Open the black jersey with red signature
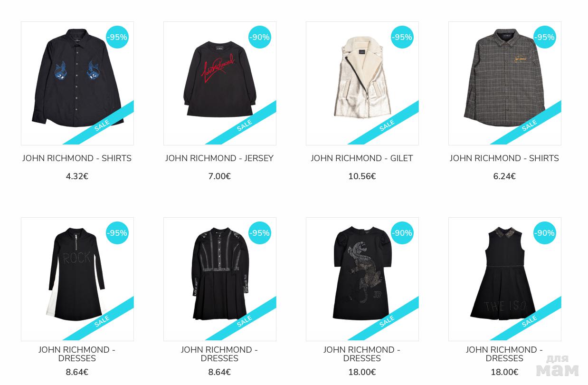This screenshot has width=588, height=385. point(220,83)
